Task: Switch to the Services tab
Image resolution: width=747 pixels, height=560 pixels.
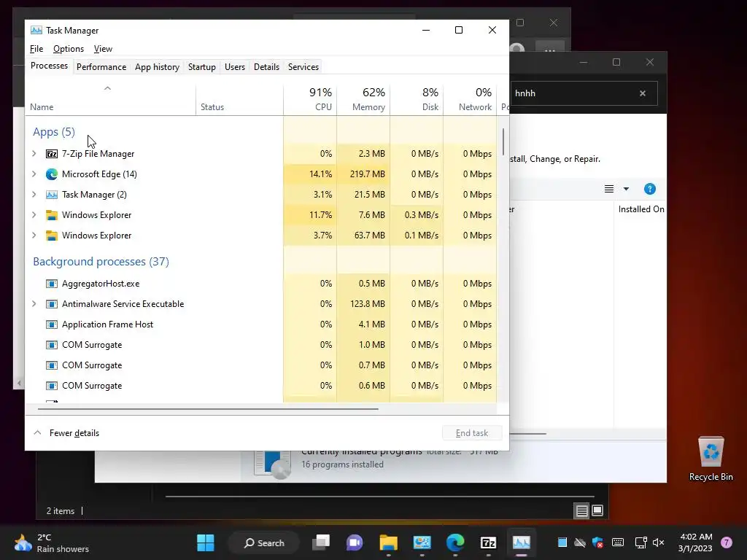Action: (x=303, y=67)
